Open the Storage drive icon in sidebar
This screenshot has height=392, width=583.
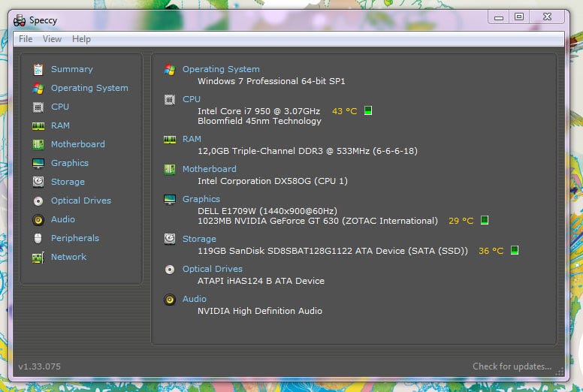pyautogui.click(x=38, y=182)
